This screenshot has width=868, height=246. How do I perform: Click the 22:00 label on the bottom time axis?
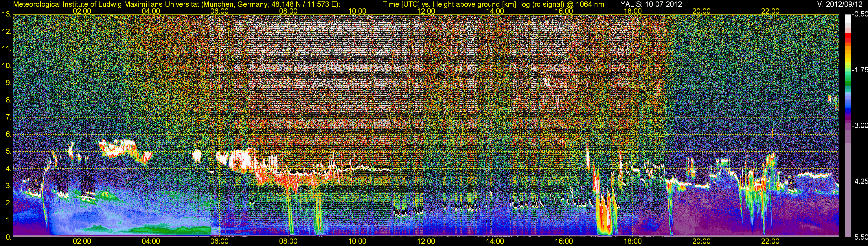[770, 242]
